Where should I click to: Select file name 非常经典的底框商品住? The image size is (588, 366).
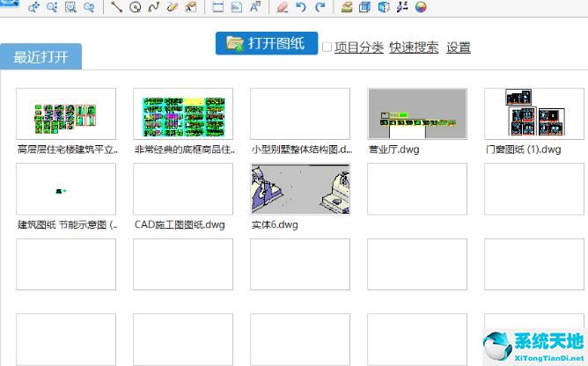pyautogui.click(x=185, y=150)
